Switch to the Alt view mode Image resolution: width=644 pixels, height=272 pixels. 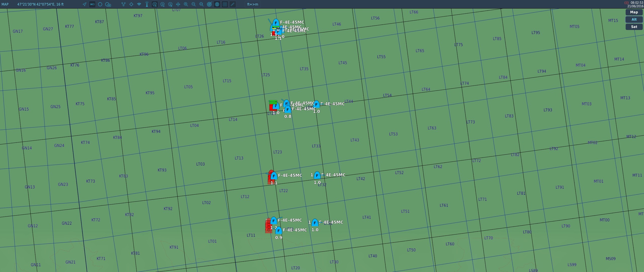634,19
